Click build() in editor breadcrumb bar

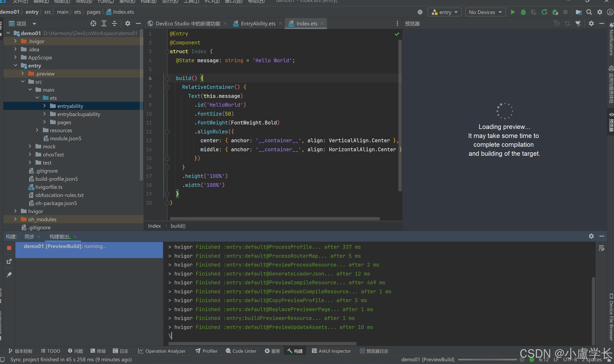(178, 226)
